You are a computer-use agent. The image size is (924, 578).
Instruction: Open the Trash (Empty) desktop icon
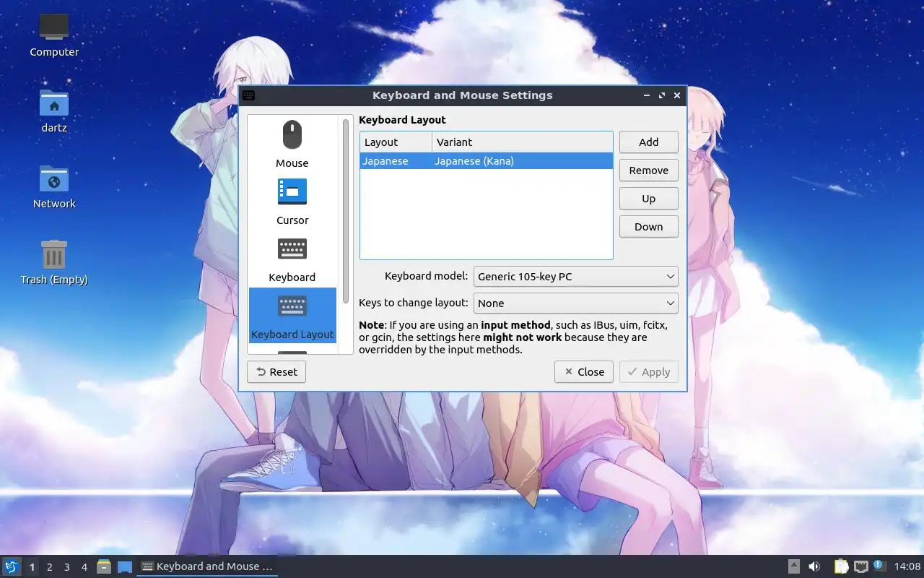[54, 263]
